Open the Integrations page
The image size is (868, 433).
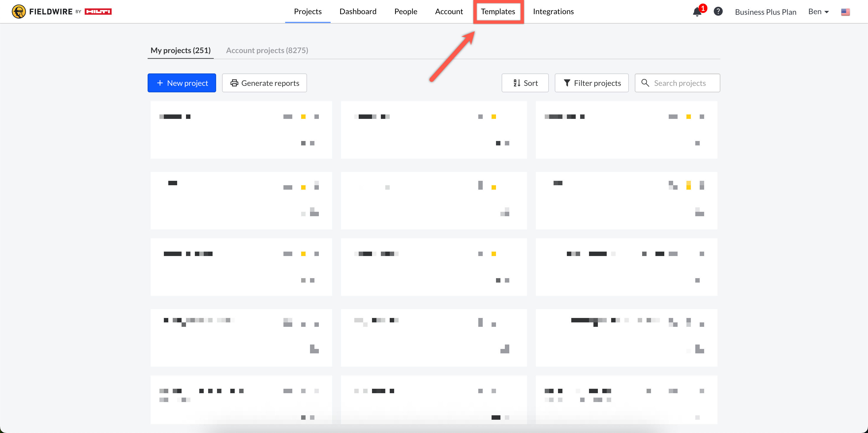pyautogui.click(x=553, y=12)
